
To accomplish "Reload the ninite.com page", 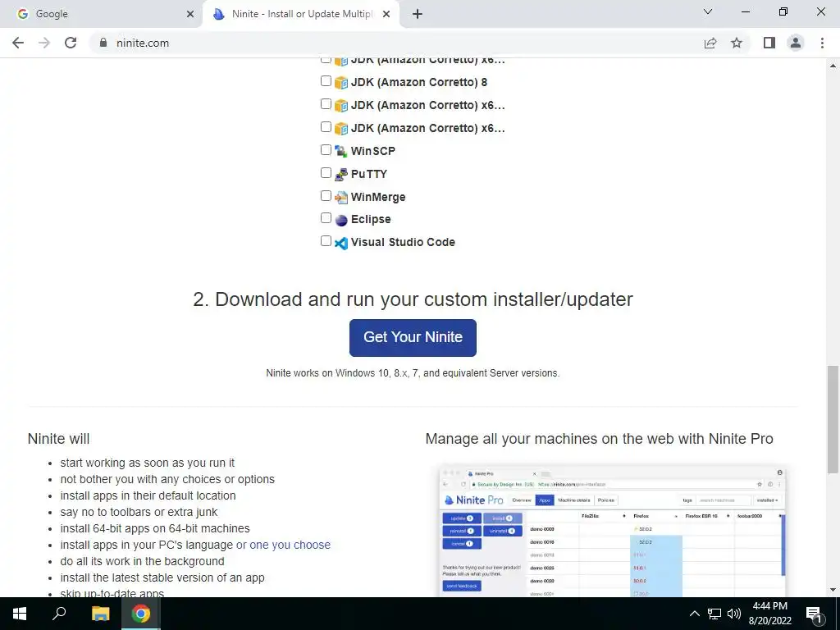I will click(71, 43).
